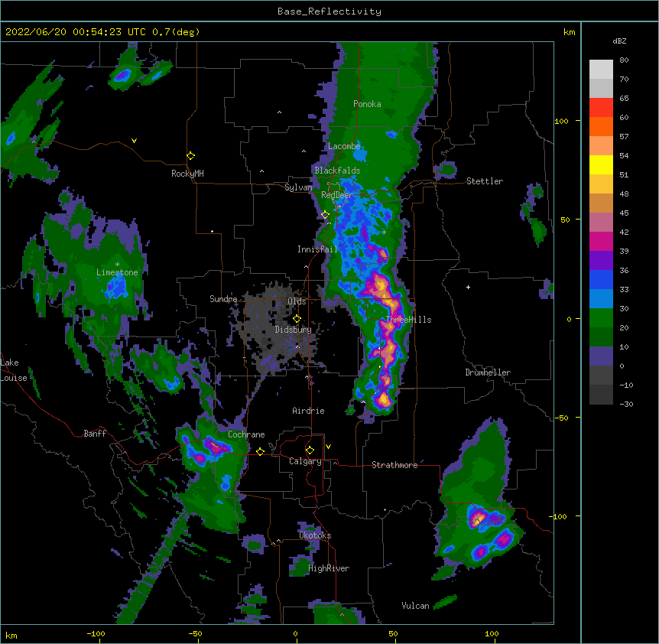Click the white plus marker northwest of Drumheller
The width and height of the screenshot is (659, 644).
pos(468,287)
